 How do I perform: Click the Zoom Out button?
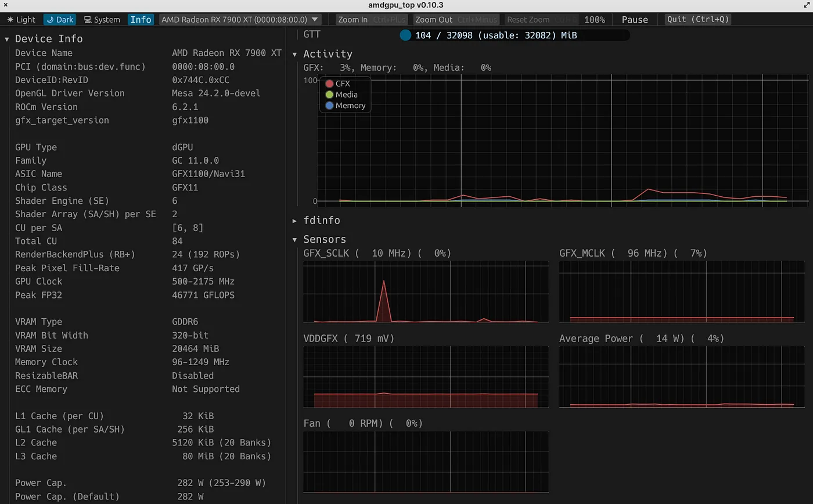pyautogui.click(x=456, y=19)
